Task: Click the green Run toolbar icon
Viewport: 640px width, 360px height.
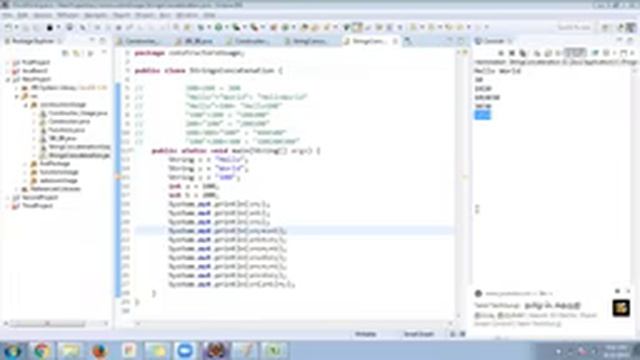Action: coord(219,27)
